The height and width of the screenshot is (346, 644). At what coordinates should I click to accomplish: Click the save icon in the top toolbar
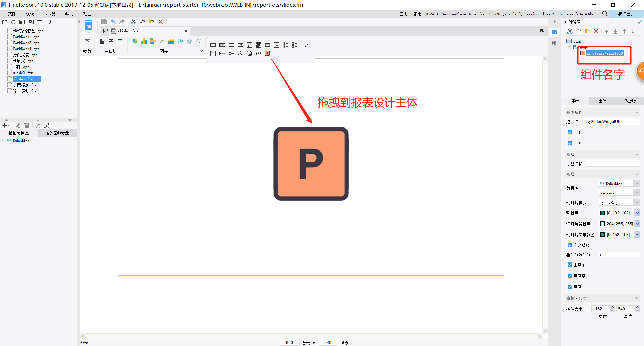click(x=104, y=22)
